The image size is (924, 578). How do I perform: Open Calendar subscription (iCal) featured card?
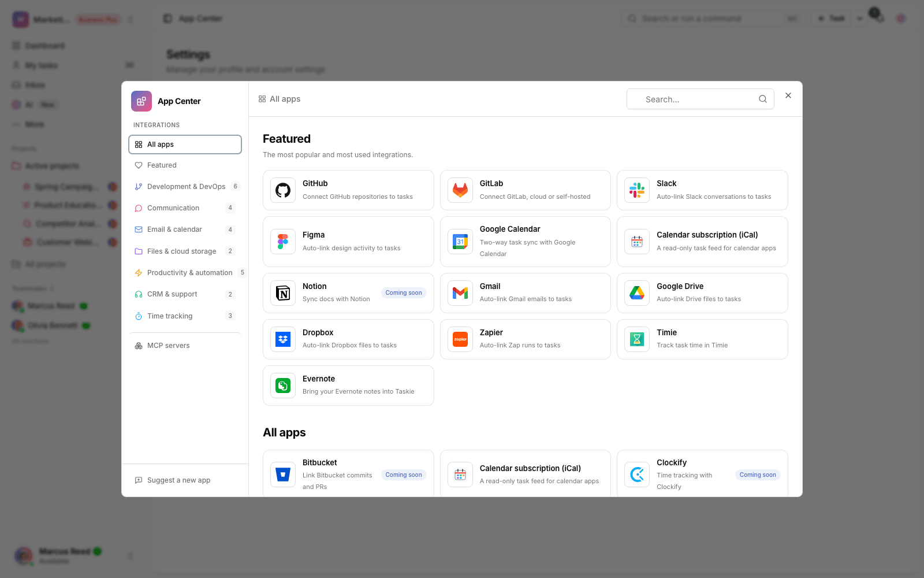pyautogui.click(x=702, y=242)
